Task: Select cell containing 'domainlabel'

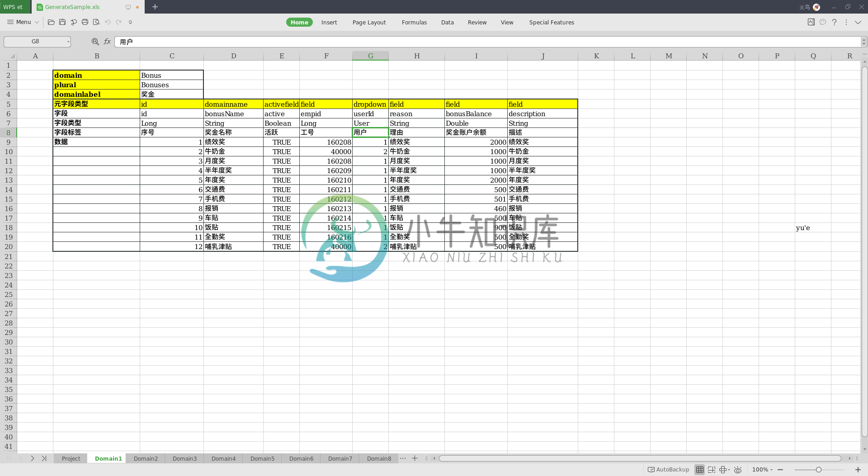Action: tap(96, 94)
